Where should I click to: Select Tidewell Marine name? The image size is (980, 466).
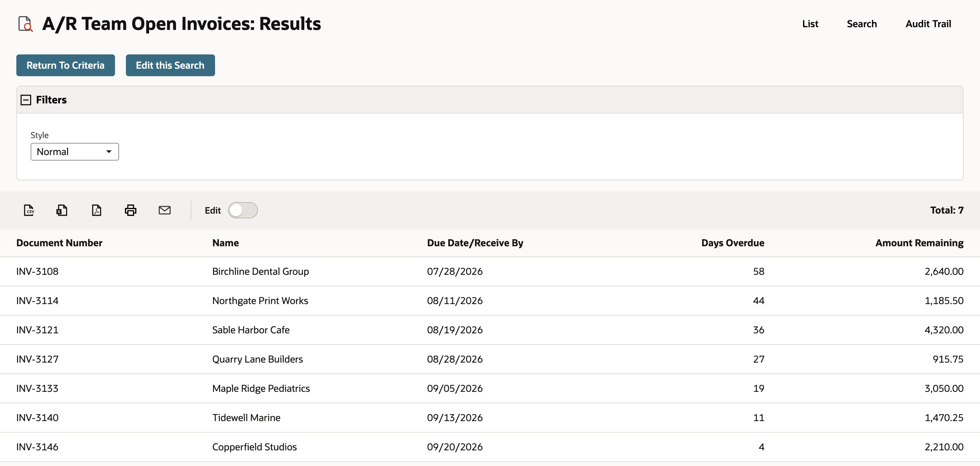246,418
